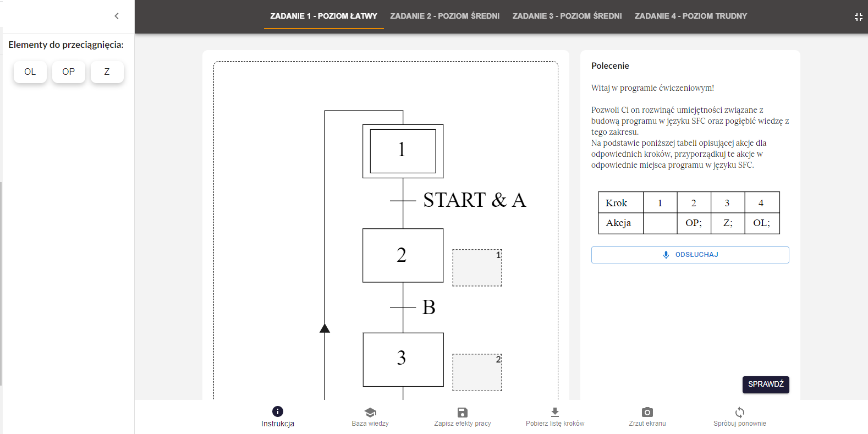
Task: Take a screenshot with Zrzut ekranu camera icon
Action: (x=647, y=412)
